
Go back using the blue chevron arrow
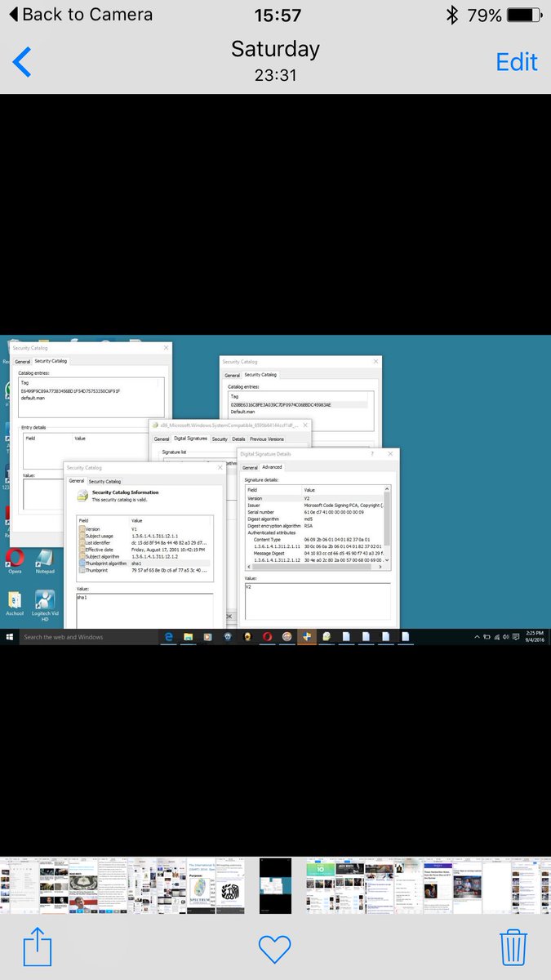click(22, 62)
